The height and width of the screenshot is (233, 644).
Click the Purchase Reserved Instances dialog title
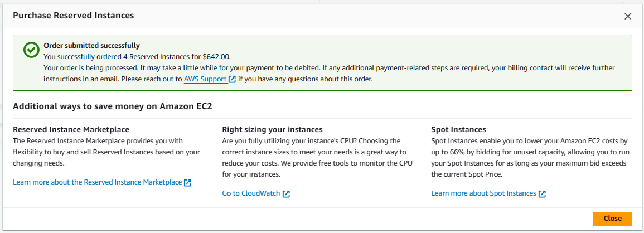[74, 16]
